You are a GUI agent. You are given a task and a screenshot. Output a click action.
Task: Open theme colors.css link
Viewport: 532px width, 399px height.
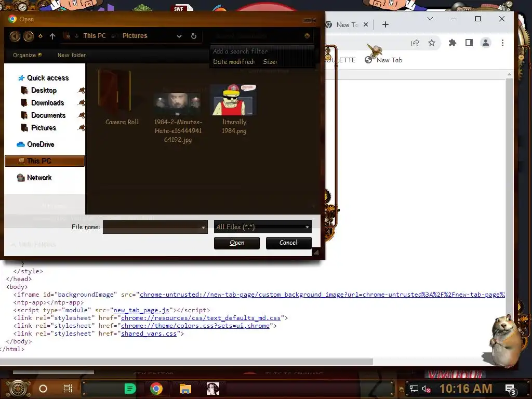click(195, 326)
